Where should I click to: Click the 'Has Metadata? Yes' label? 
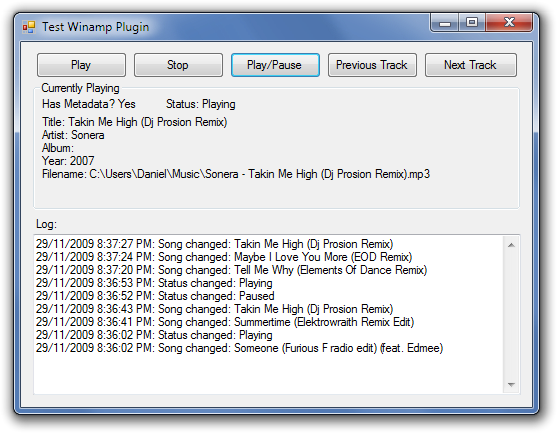pos(89,104)
